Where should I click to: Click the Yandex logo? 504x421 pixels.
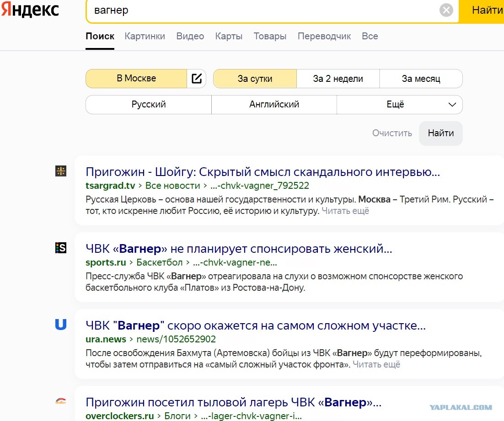pos(30,10)
